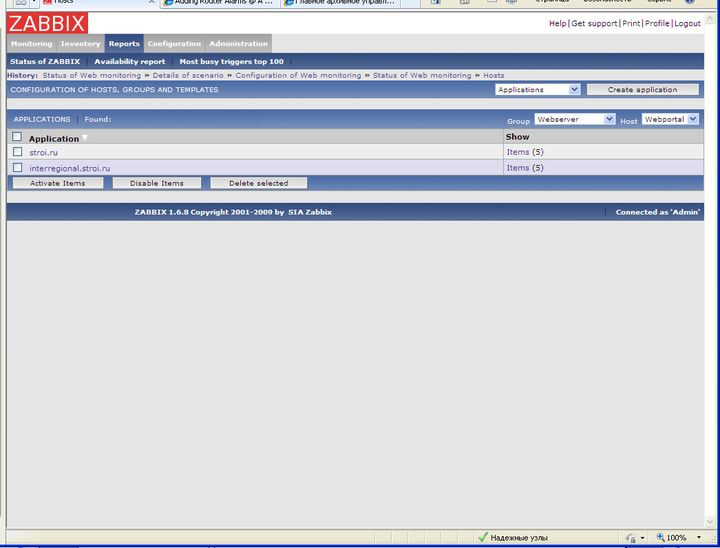Click the Delete selected button
The width and height of the screenshot is (720, 548).
[x=258, y=183]
